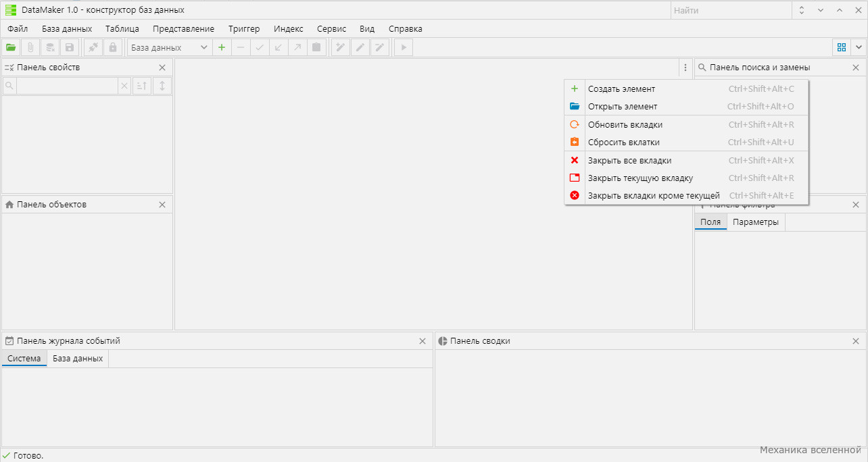Switch to the Параметры tab
Image resolution: width=868 pixels, height=462 pixels.
point(756,222)
